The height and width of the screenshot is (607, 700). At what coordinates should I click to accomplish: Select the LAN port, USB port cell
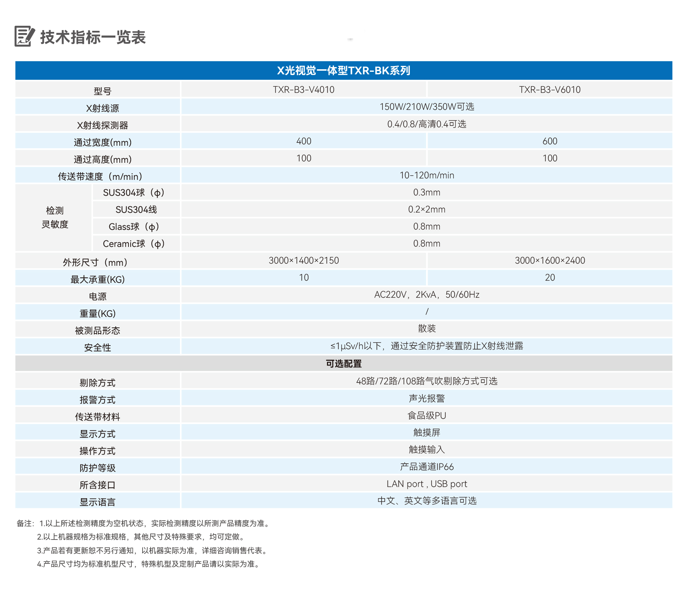tap(428, 484)
